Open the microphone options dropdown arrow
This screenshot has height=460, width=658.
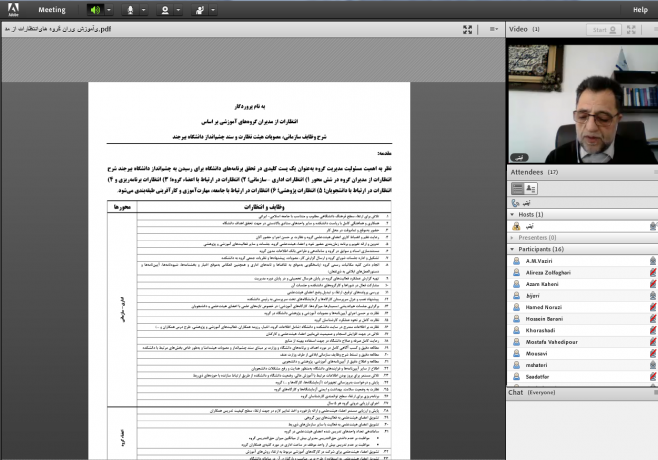(145, 10)
